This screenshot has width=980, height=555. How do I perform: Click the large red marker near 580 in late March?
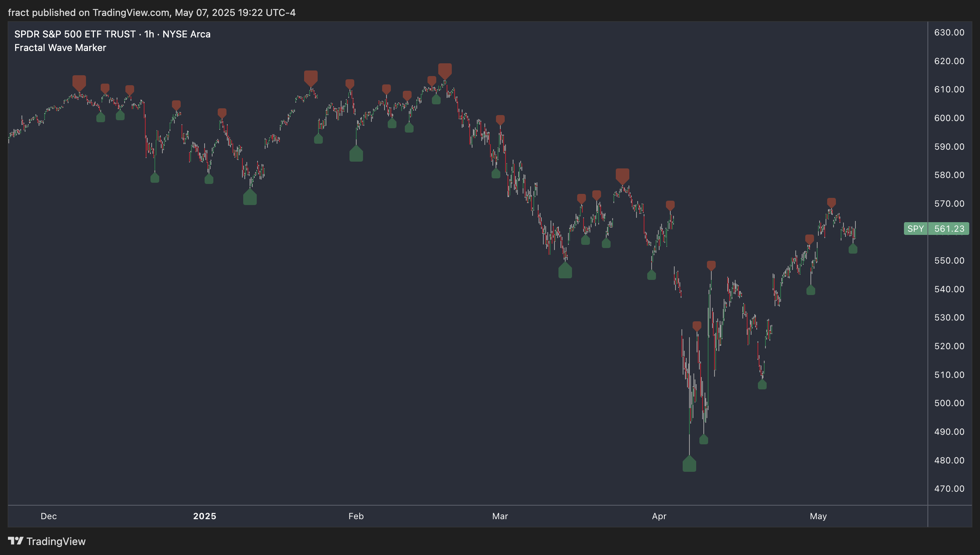point(623,176)
